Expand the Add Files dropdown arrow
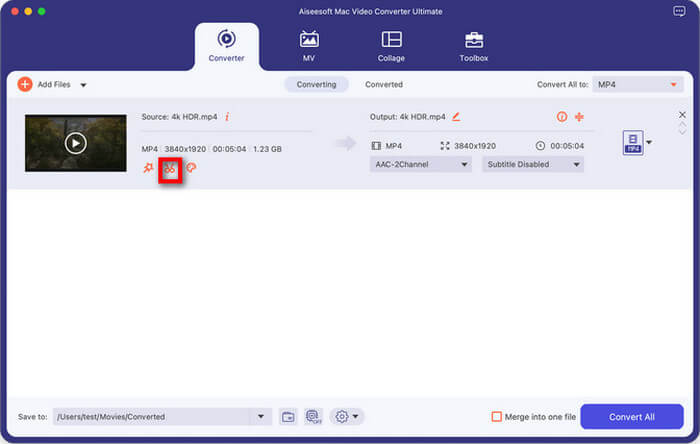700x444 pixels. coord(83,85)
